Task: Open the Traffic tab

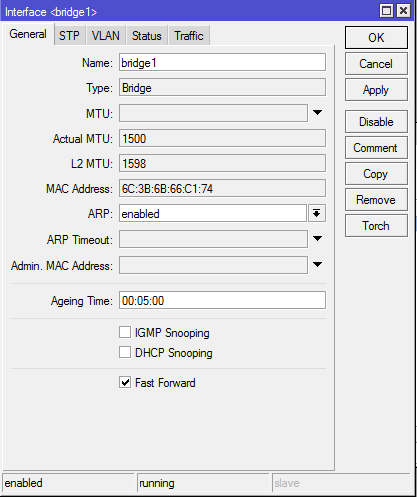Action: coord(189,36)
